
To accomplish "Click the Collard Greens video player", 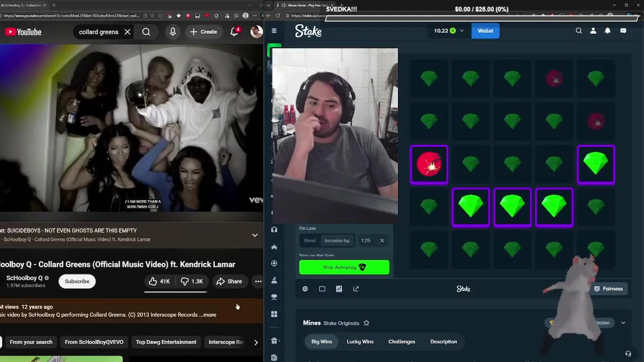I will pos(131,128).
